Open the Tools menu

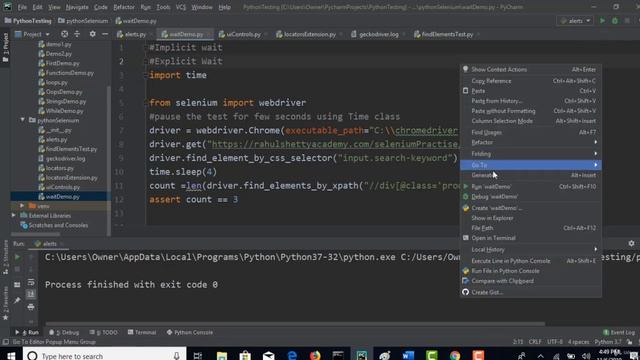click(163, 7)
